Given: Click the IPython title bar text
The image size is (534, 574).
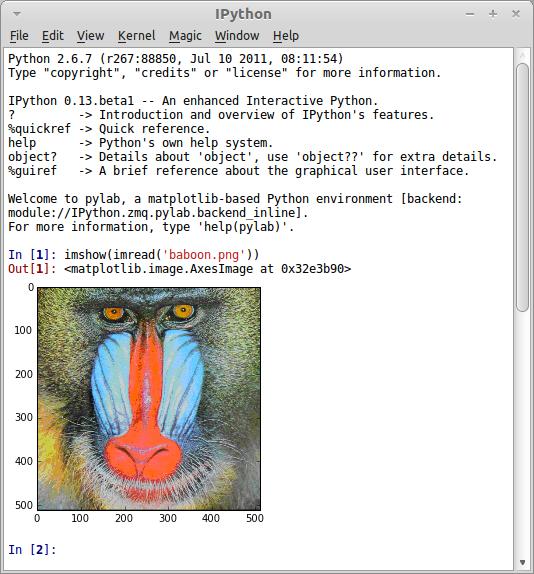Looking at the screenshot, I should tap(243, 14).
